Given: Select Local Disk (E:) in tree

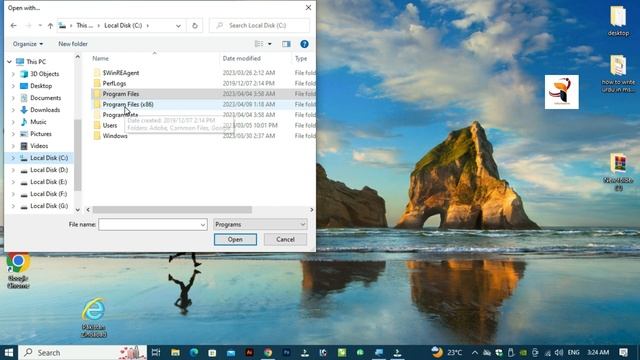Looking at the screenshot, I should [x=49, y=182].
